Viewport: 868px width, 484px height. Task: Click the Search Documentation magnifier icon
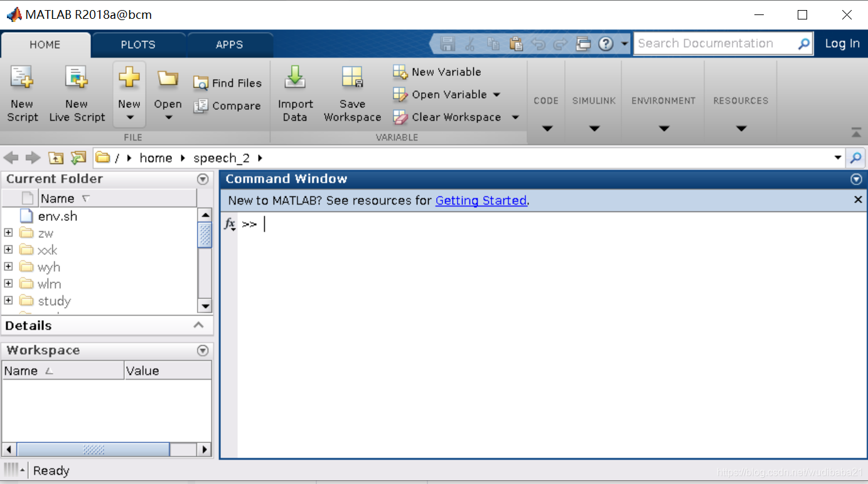pyautogui.click(x=804, y=44)
